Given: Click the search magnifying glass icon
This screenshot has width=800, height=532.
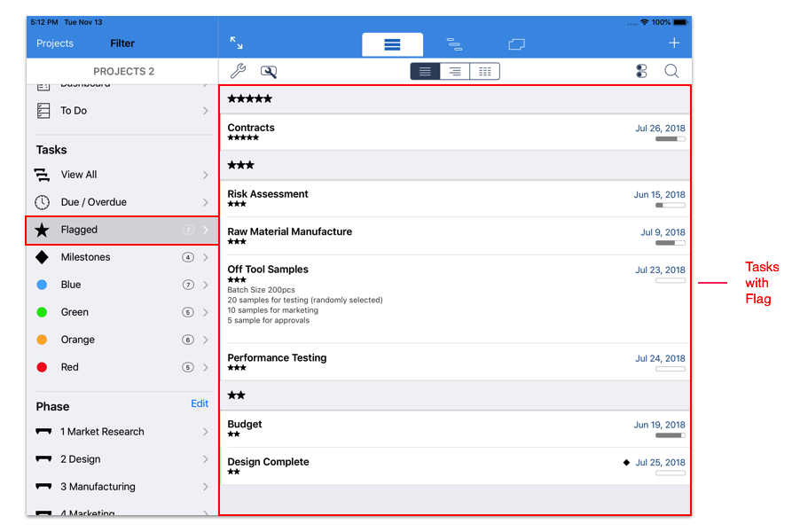Looking at the screenshot, I should 671,72.
